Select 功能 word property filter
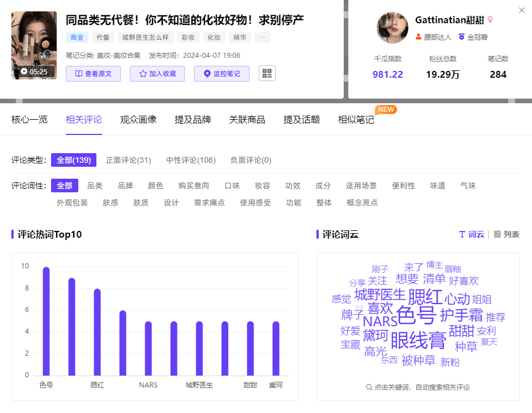 pos(293,203)
